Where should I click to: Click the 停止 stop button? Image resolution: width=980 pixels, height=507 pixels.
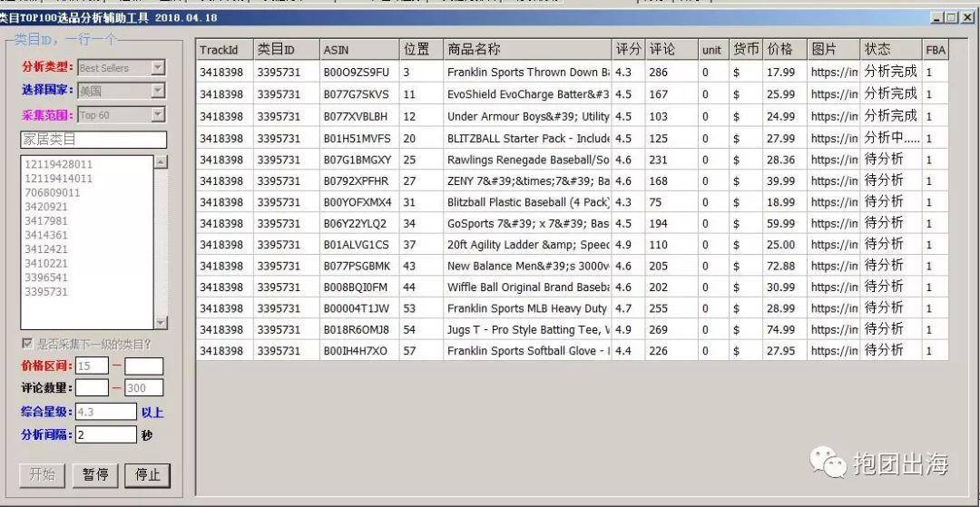pyautogui.click(x=148, y=475)
